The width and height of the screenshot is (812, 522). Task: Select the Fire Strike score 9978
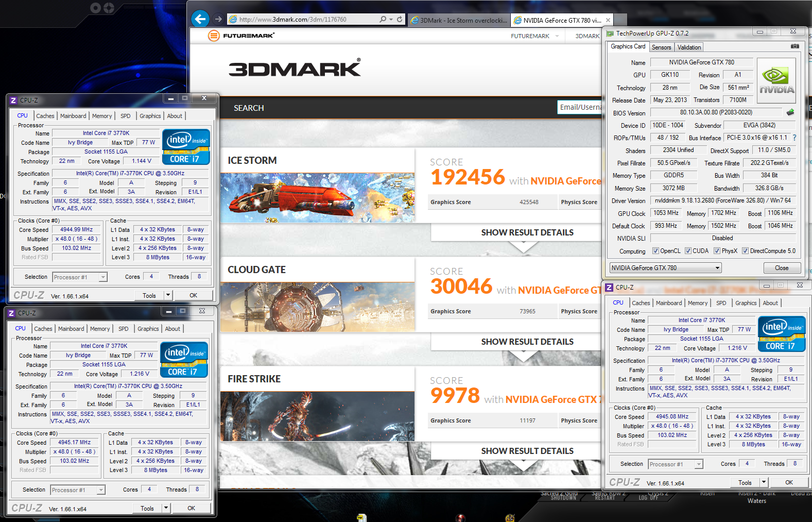[455, 395]
